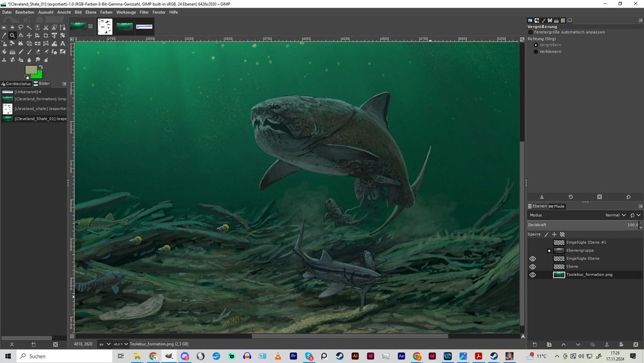This screenshot has height=363, width=644.
Task: Anchor the floating layer icon
Action: [x=607, y=344]
